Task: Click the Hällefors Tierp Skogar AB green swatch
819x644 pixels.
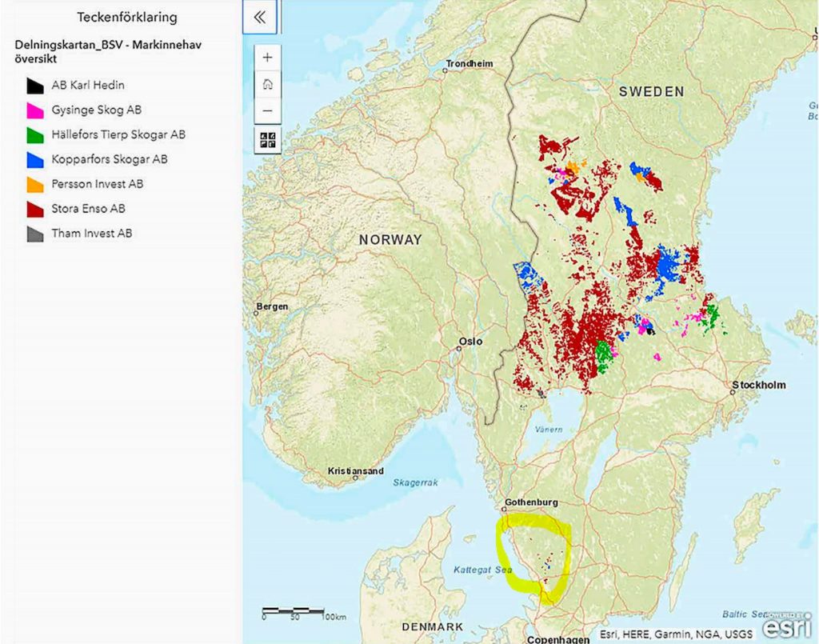Action: point(35,134)
